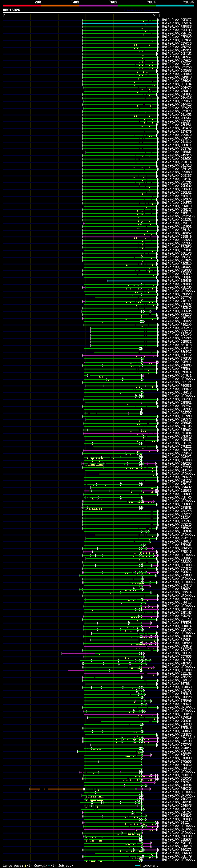
Task: Click the orange ~40% legend color segment
Action: pyautogui.click(x=60, y=6)
